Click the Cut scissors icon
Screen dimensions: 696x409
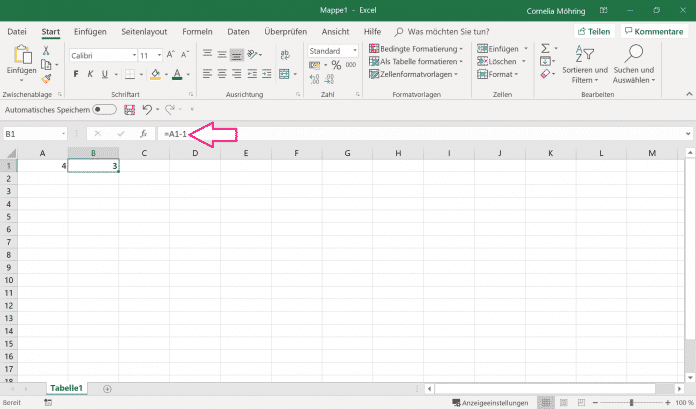[47, 49]
